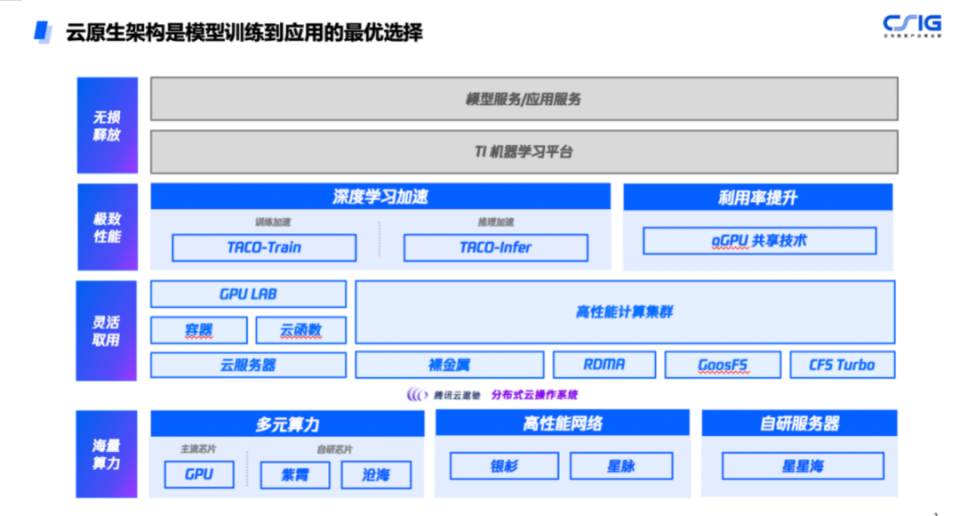960x516 pixels.
Task: Click the RDMA box
Action: click(x=604, y=365)
